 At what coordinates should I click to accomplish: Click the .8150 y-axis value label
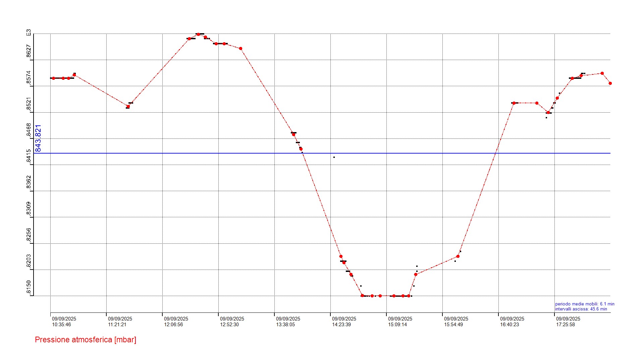[29, 288]
